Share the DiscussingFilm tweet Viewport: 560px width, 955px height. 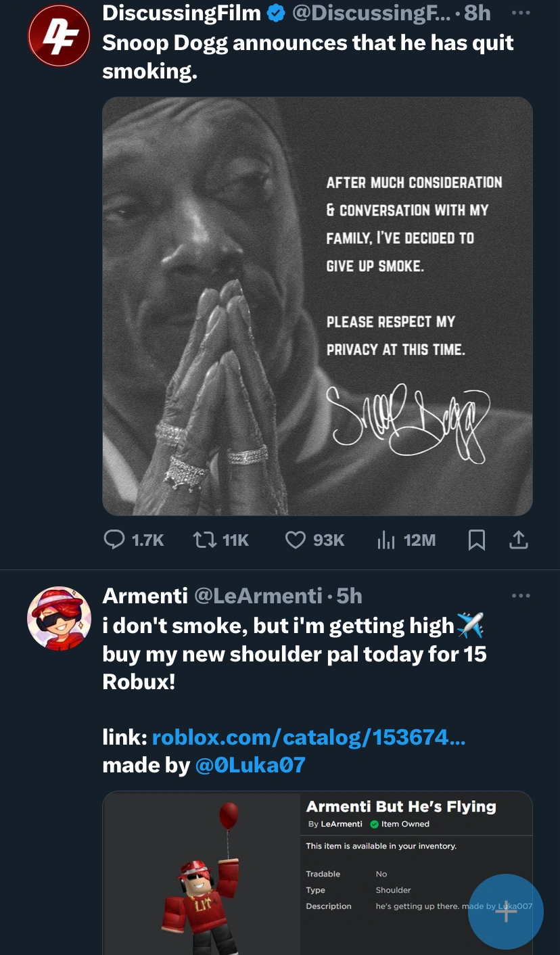click(517, 540)
